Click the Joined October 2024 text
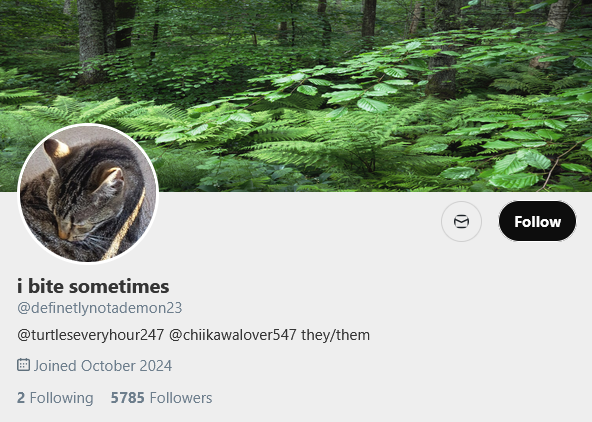This screenshot has width=592, height=422. [103, 366]
